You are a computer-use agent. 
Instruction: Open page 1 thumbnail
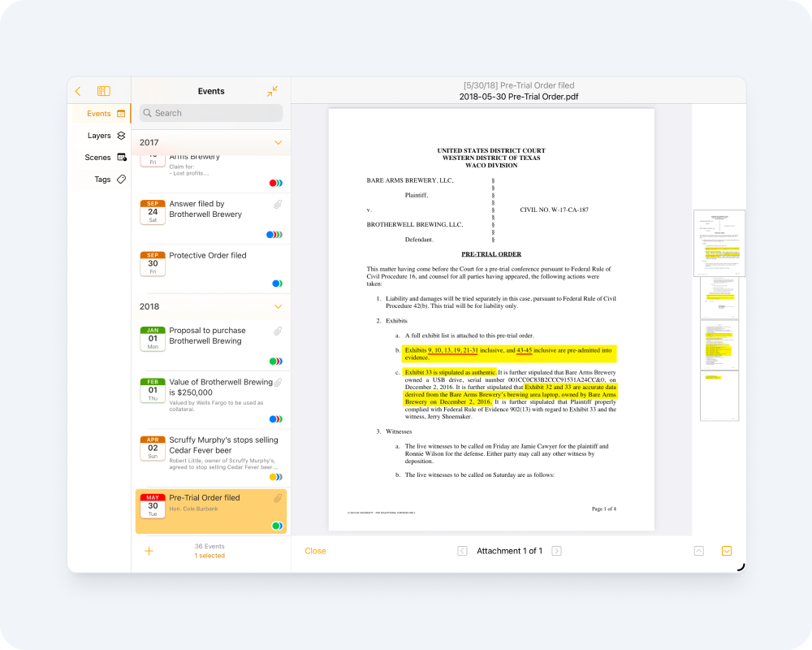pos(719,243)
